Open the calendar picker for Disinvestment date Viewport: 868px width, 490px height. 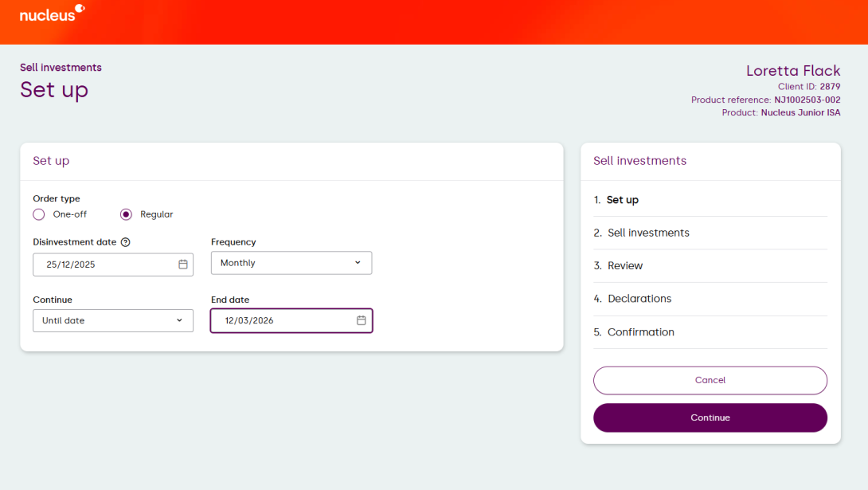point(182,265)
